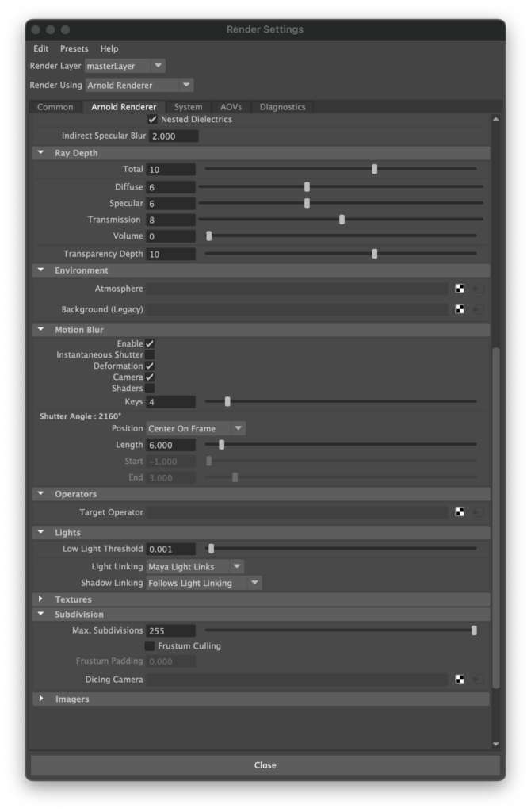Open the Render Layer masterLayer dropdown
Screen dimensions: 531x812
pyautogui.click(x=124, y=66)
